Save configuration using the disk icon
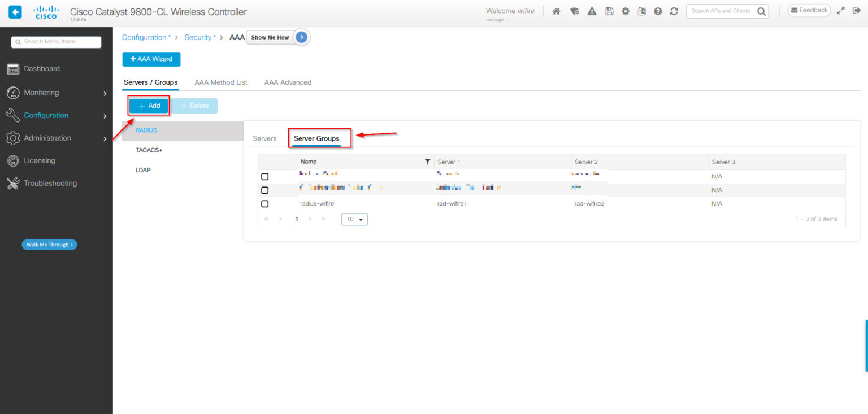Image resolution: width=868 pixels, height=414 pixels. point(609,10)
